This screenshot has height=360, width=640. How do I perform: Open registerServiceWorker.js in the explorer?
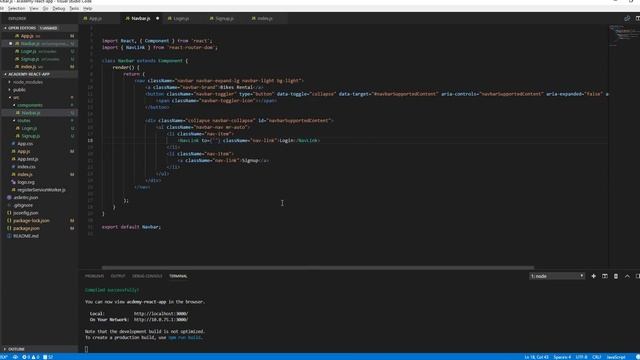(40, 190)
